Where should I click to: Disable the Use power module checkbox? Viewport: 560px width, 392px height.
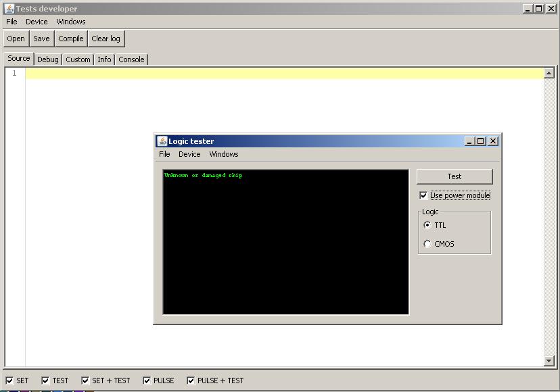click(x=424, y=195)
